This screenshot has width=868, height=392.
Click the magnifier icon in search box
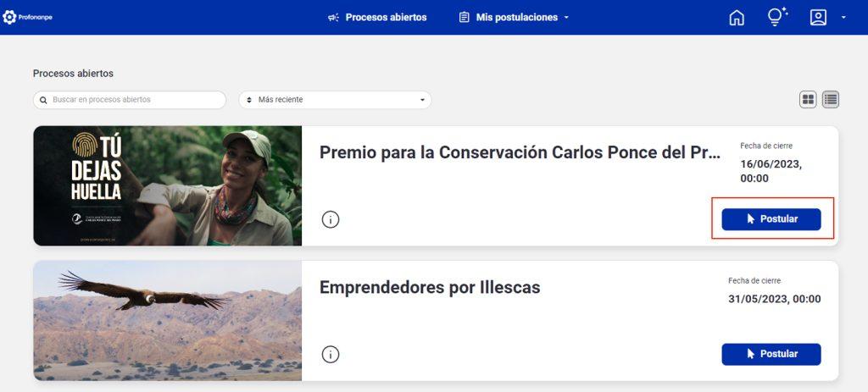[x=43, y=100]
